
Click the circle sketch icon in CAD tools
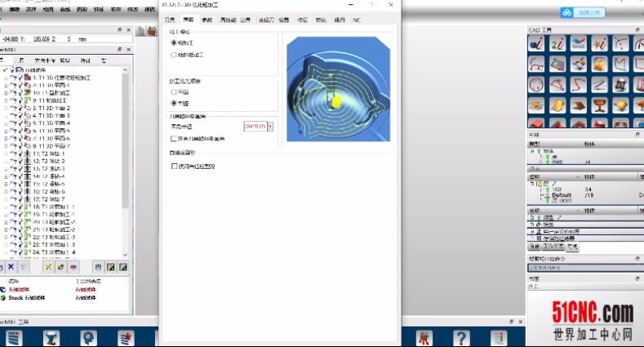[536, 85]
